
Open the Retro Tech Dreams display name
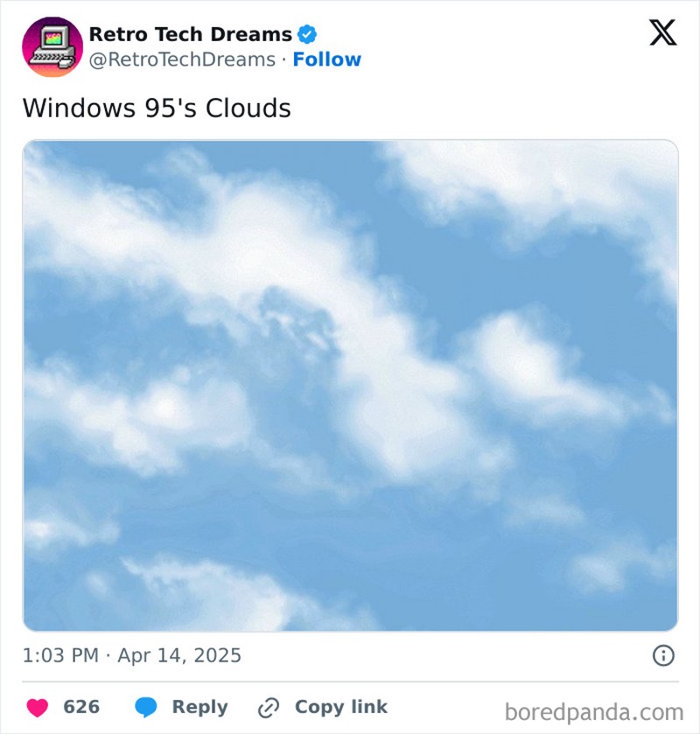190,35
